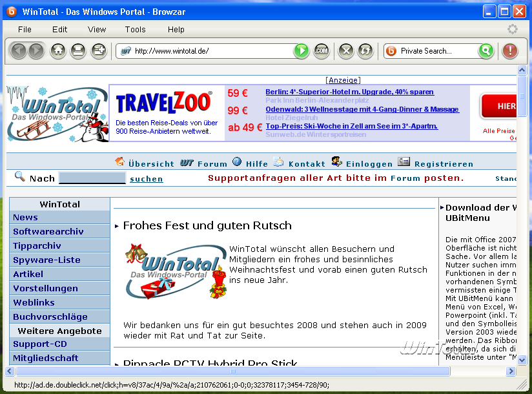Click the Browzar title bar logo icon
The image size is (532, 394).
click(12, 12)
